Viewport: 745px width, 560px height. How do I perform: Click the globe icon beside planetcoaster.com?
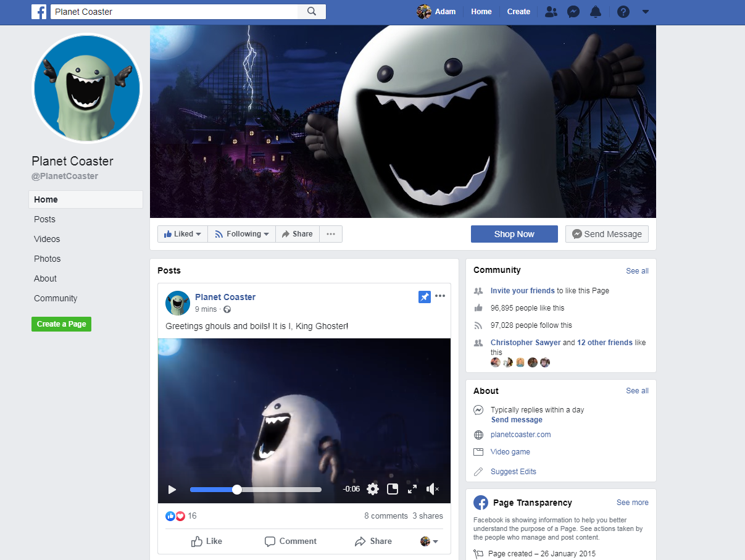[x=478, y=435]
